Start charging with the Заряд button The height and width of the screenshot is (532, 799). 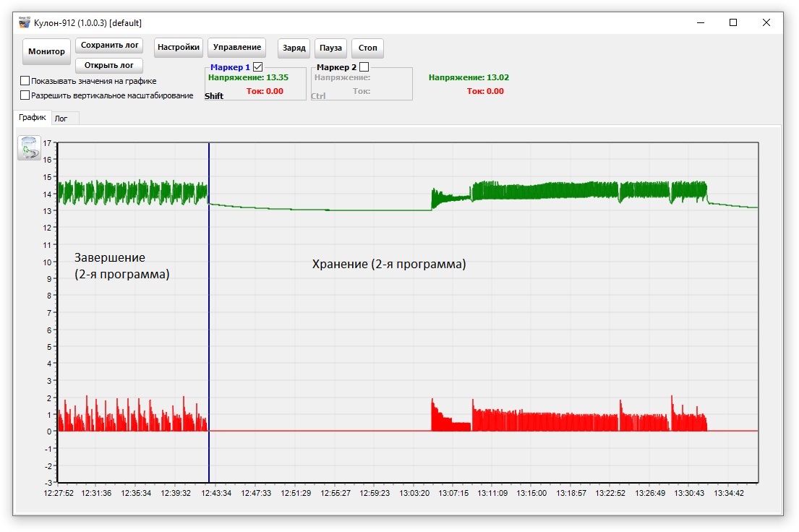coord(294,48)
